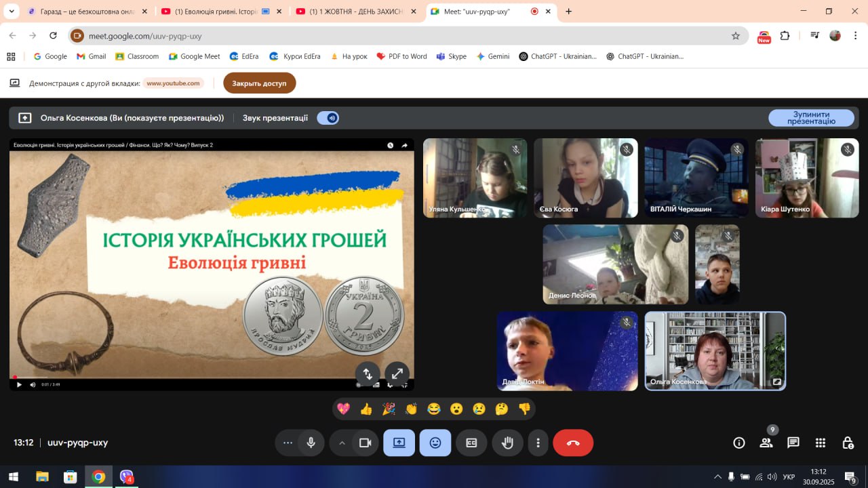
Task: Turn off the camera
Action: click(x=365, y=443)
